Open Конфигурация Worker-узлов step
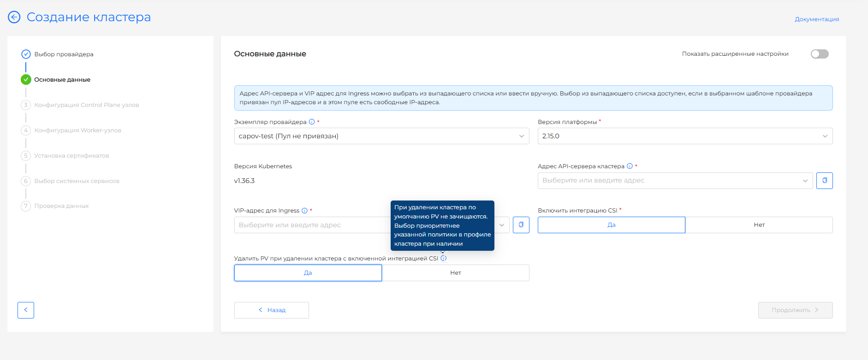 click(78, 130)
